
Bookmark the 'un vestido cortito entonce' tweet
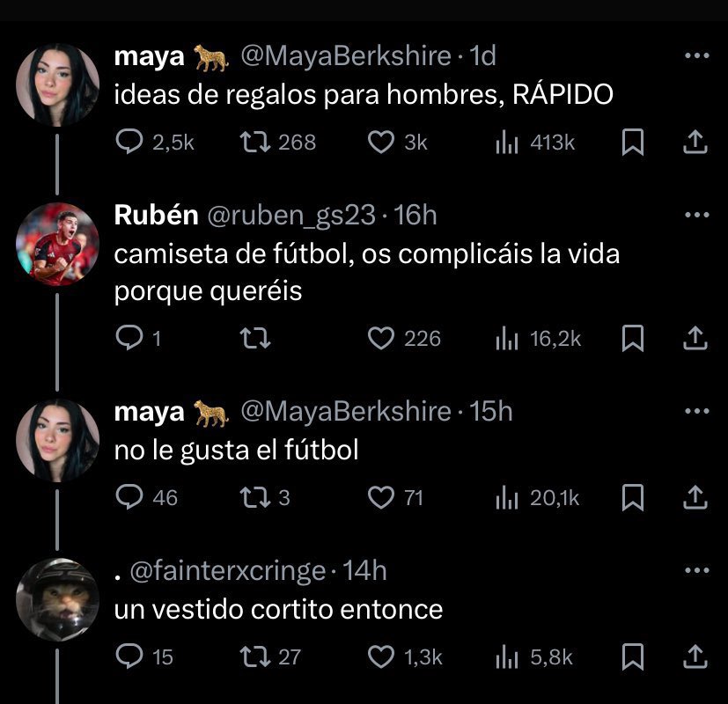pos(631,656)
